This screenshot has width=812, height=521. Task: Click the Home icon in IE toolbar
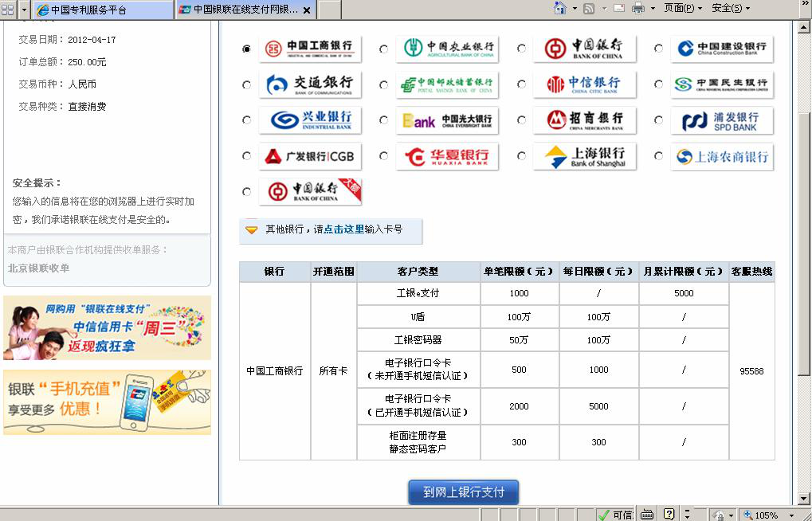[559, 9]
